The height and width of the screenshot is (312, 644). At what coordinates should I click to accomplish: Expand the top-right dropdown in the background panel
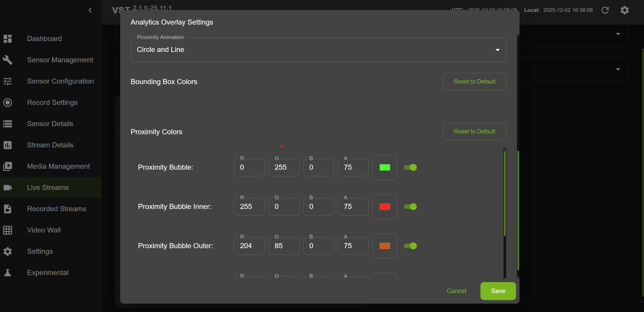click(618, 34)
